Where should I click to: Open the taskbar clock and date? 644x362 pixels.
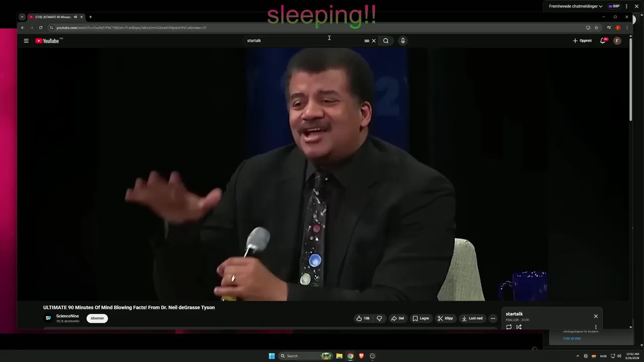[632, 356]
